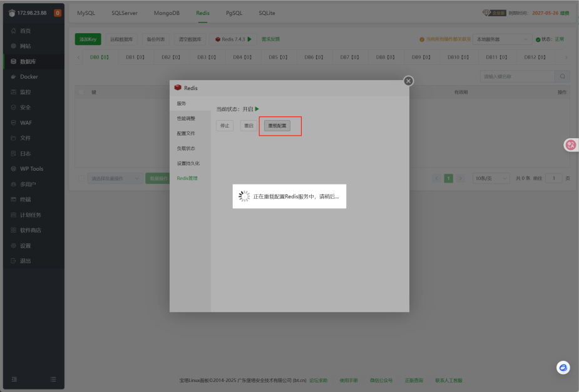Open 负载状态 in the Redis dialog

190,149
